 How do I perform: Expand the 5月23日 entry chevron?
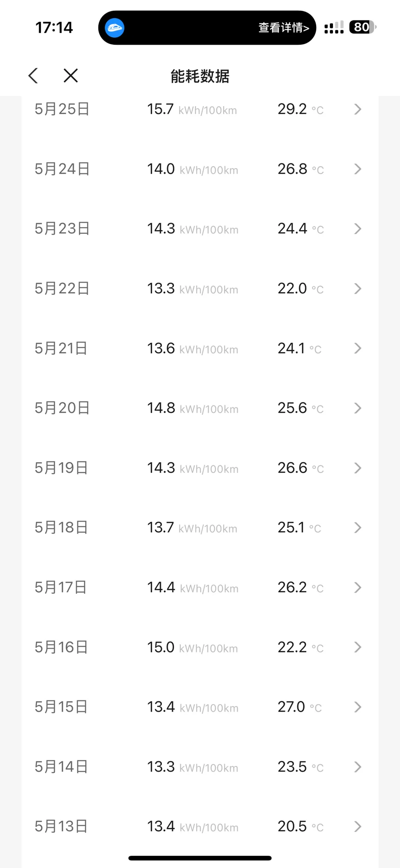click(358, 229)
